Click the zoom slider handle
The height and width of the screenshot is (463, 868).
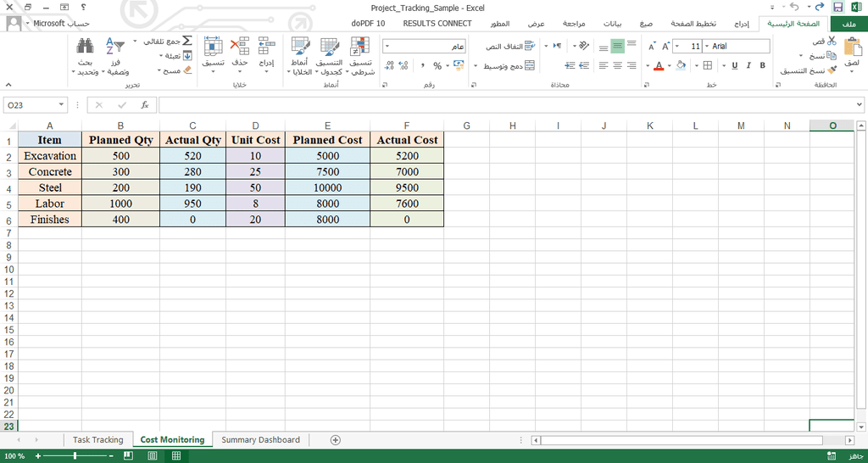(x=75, y=456)
